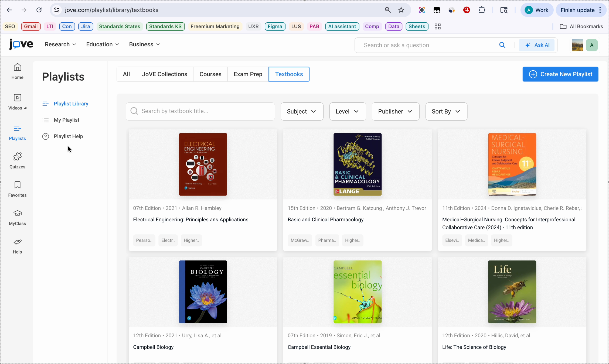Viewport: 609px width, 364px height.
Task: Open Favorites in the sidebar
Action: point(17,189)
